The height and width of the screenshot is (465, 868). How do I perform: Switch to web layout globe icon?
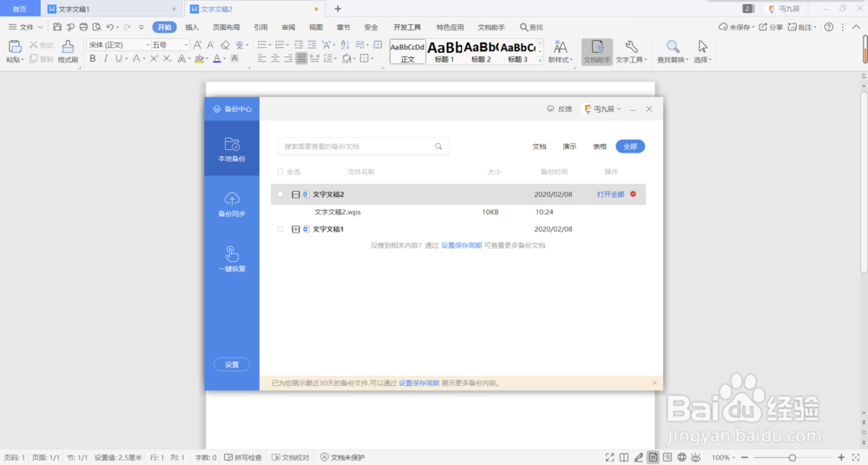coord(682,457)
